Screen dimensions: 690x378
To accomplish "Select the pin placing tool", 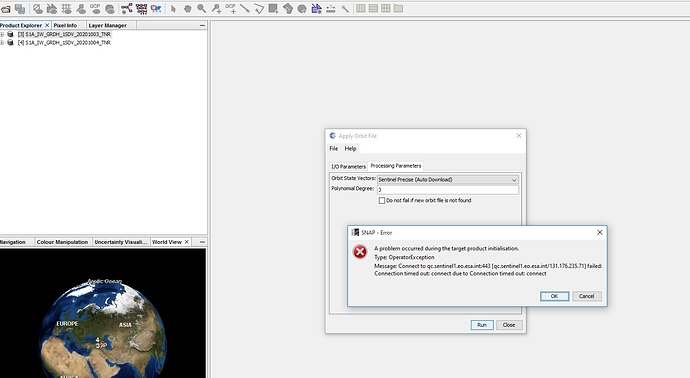I will click(216, 8).
